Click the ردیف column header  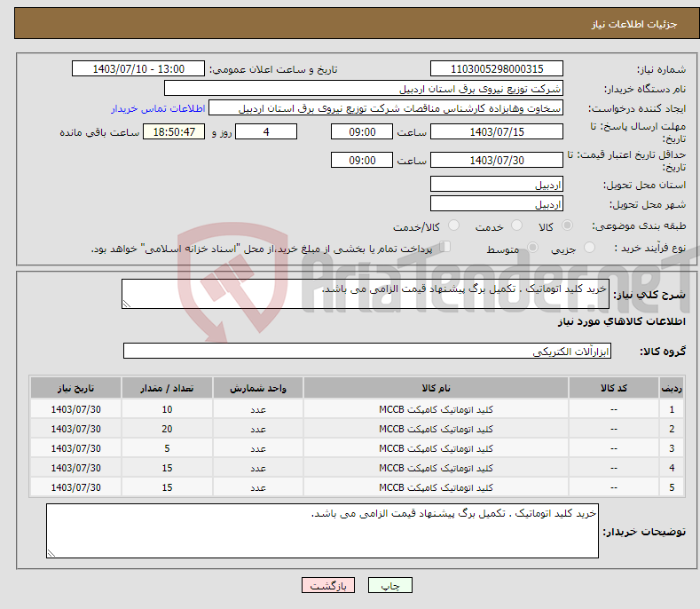pyautogui.click(x=672, y=388)
